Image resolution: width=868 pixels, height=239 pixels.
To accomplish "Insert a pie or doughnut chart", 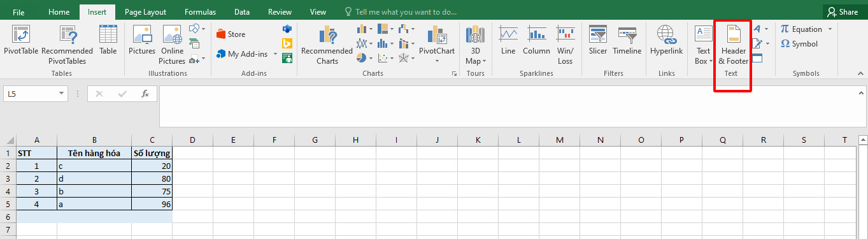I will click(x=365, y=58).
